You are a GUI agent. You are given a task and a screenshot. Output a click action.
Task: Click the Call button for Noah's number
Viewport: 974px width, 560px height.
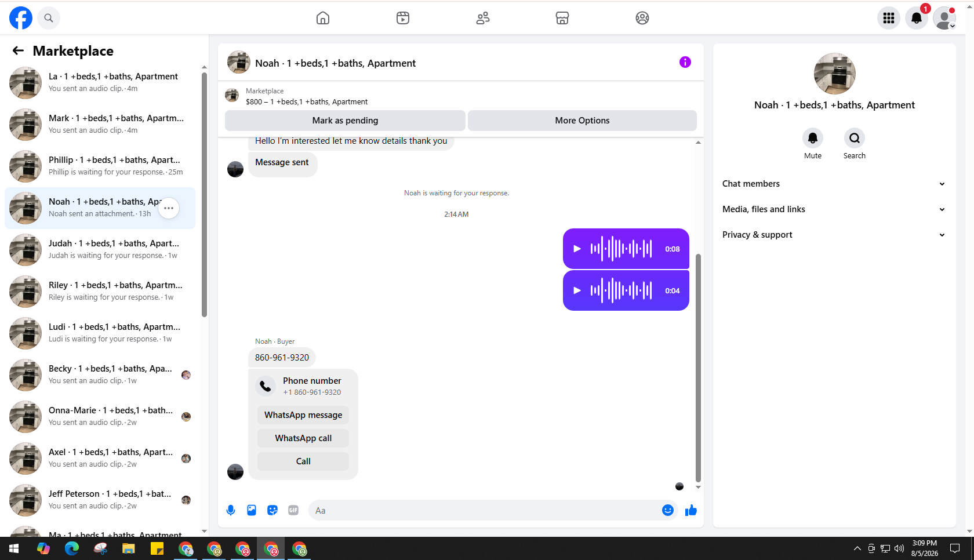pyautogui.click(x=303, y=461)
